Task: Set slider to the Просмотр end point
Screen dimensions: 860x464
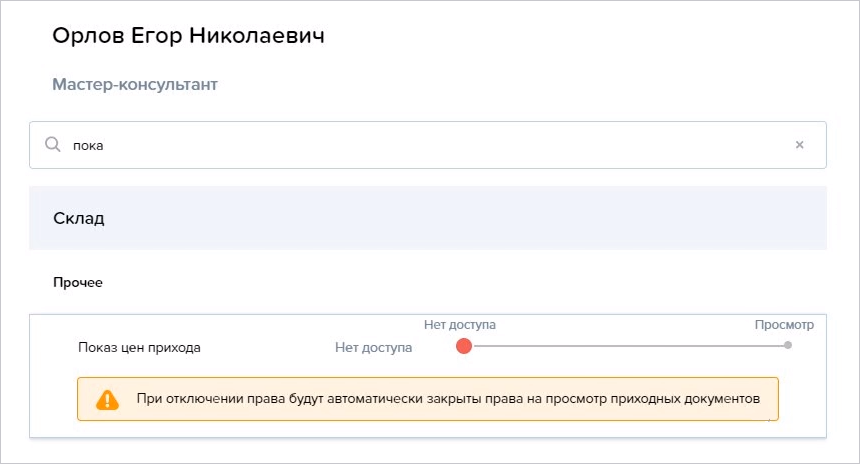Action: click(x=788, y=346)
